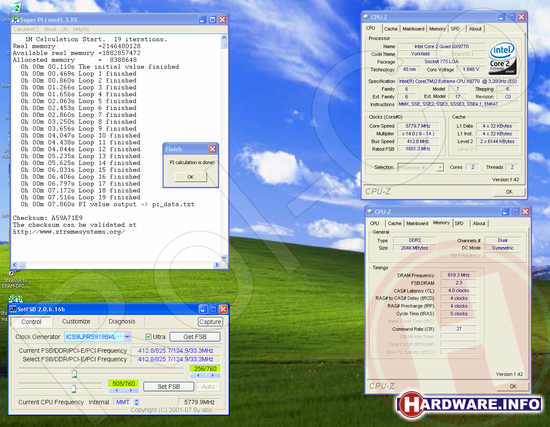Switch to Cache tab in upper CPU-Z
550x427 pixels.
[x=390, y=29]
